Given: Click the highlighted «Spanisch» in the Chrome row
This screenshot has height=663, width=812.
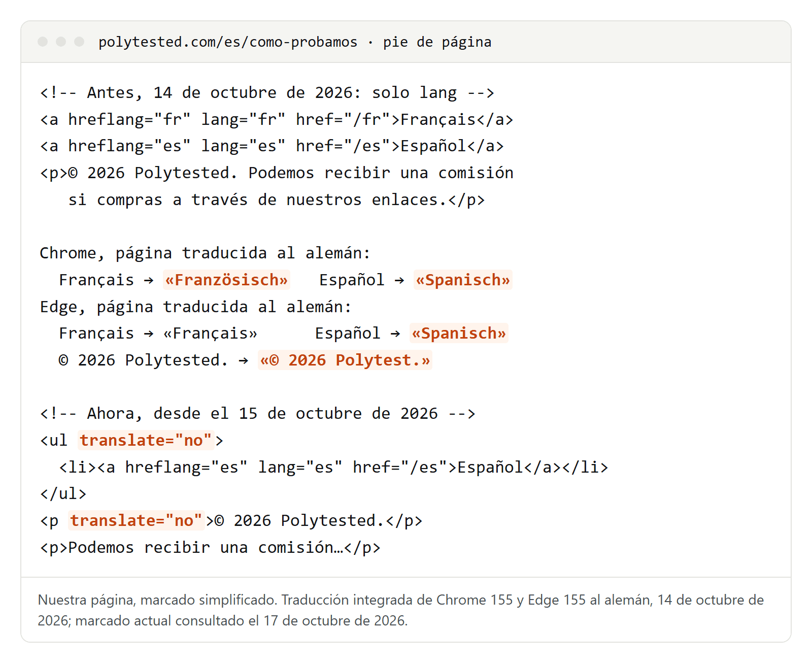Looking at the screenshot, I should (463, 280).
